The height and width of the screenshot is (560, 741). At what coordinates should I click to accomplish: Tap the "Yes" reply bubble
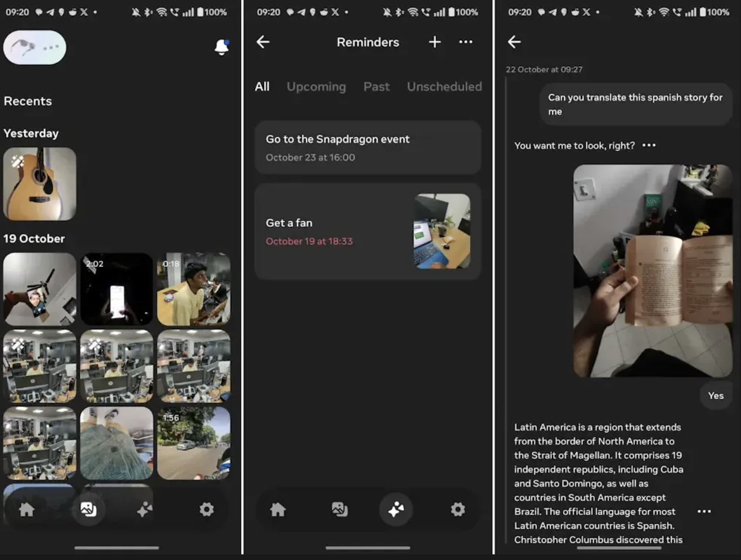716,396
